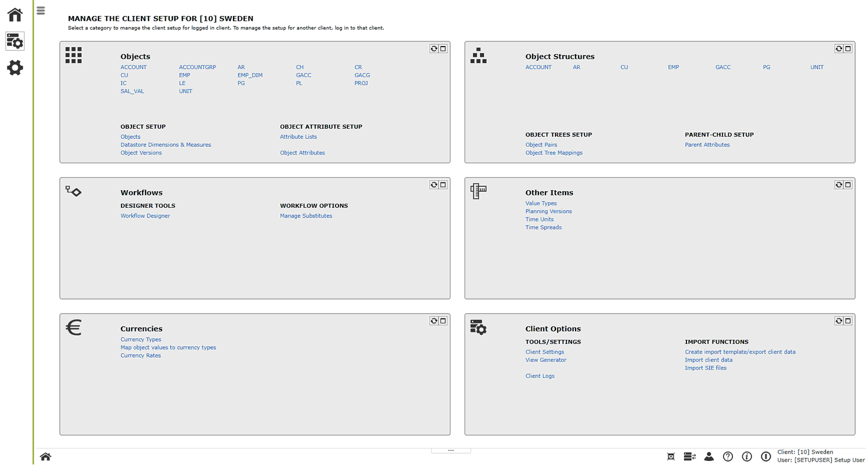Click the data transfer icon in the status bar
The image size is (868, 468).
689,456
